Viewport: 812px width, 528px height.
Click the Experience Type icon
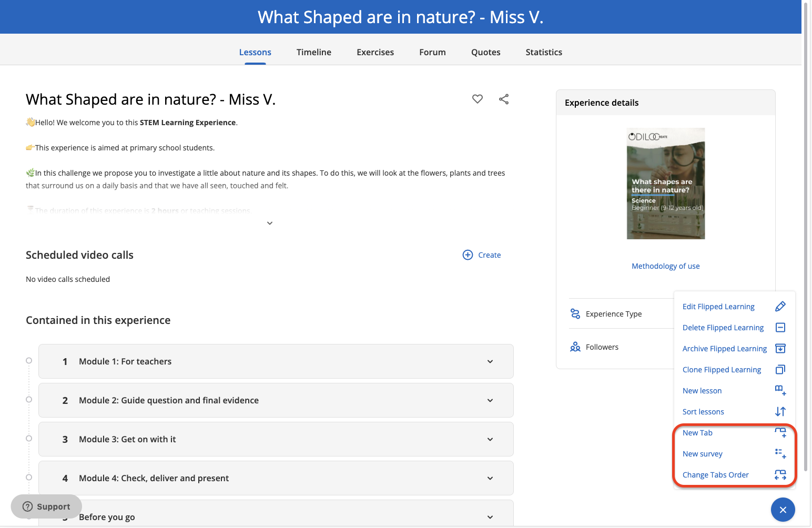point(575,314)
